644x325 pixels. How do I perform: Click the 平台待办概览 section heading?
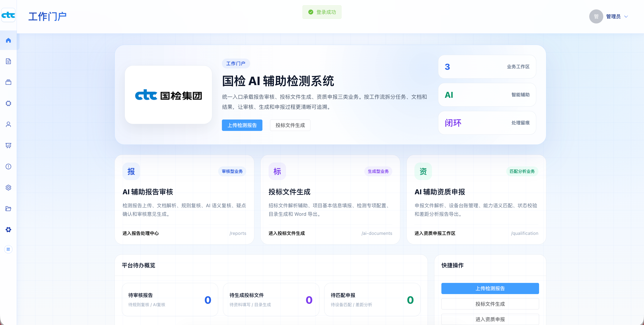(138, 265)
